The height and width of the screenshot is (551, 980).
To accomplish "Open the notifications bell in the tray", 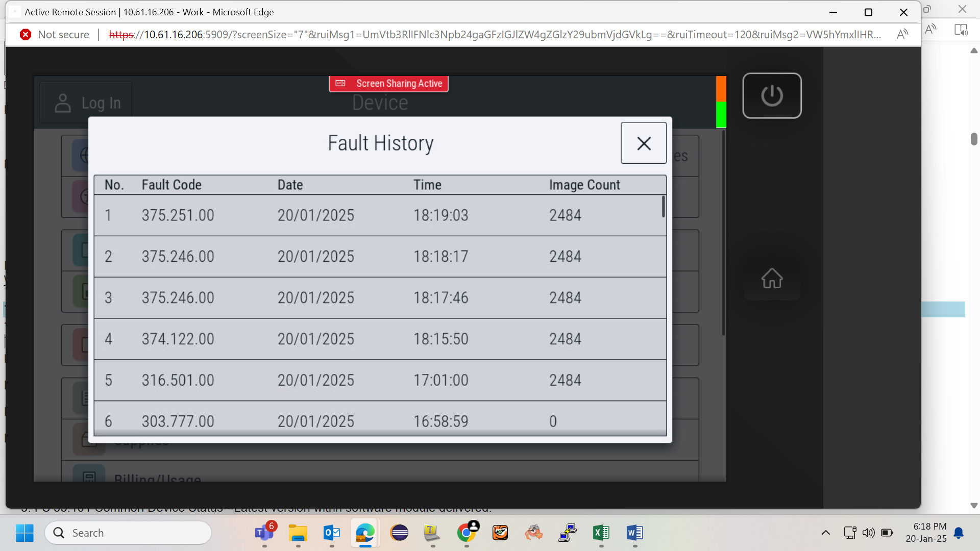I will point(959,533).
